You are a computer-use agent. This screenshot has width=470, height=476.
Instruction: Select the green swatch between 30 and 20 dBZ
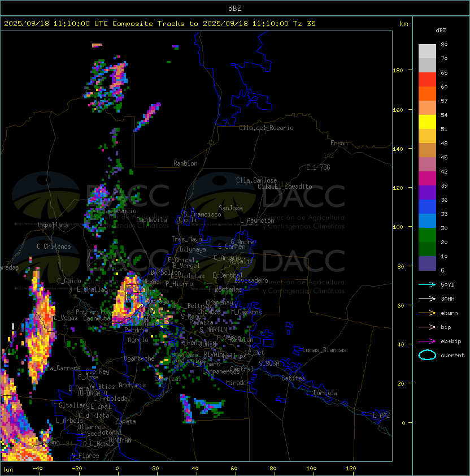(x=427, y=235)
